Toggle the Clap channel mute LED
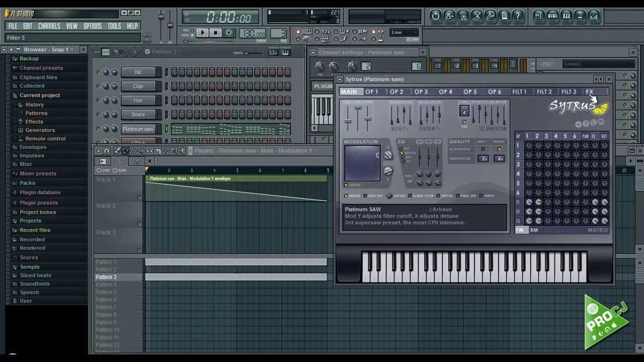This screenshot has height=362, width=644. coord(98,86)
